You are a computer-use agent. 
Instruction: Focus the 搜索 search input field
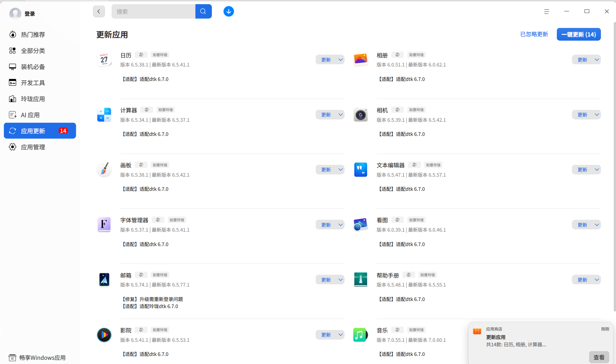[153, 12]
